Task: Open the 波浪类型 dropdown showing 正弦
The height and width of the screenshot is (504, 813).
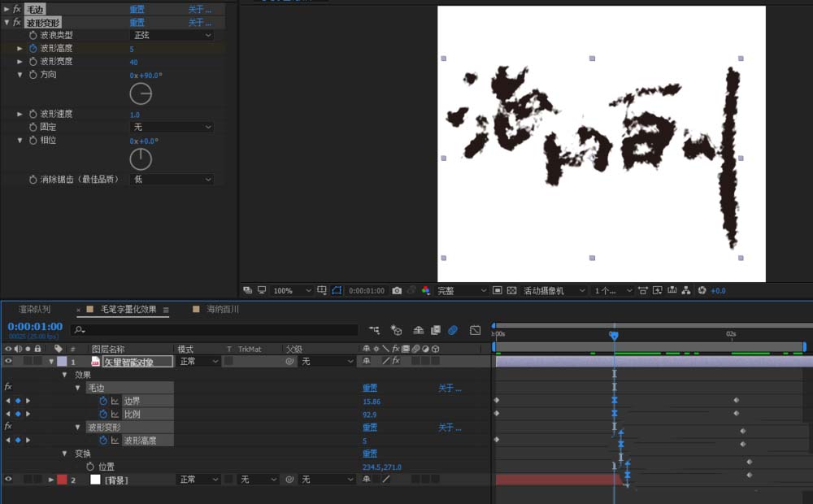Action: point(172,36)
